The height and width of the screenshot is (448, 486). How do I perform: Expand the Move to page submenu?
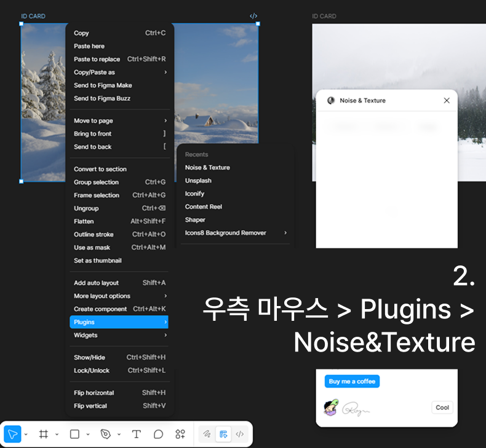tap(119, 120)
